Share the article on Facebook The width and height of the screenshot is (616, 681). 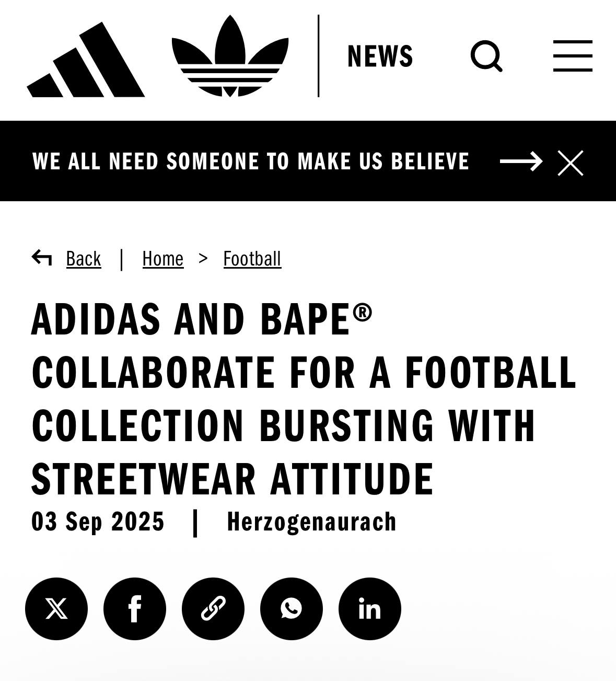135,609
